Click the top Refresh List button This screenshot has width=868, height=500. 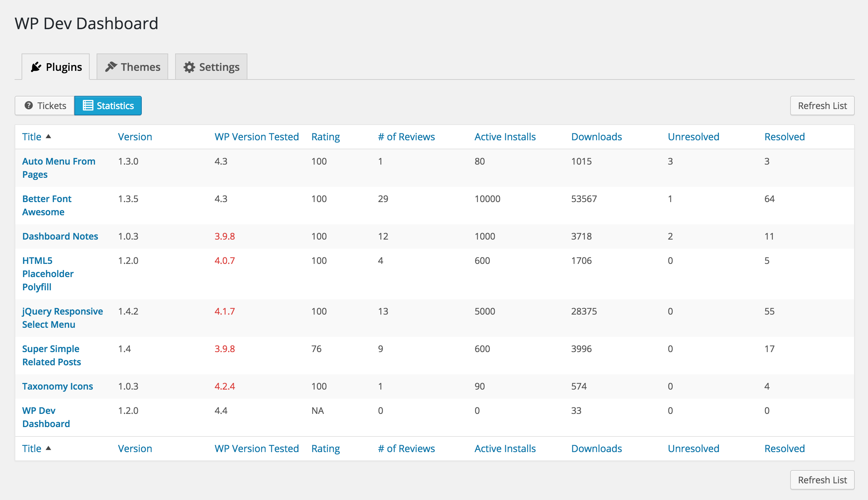[x=822, y=106]
